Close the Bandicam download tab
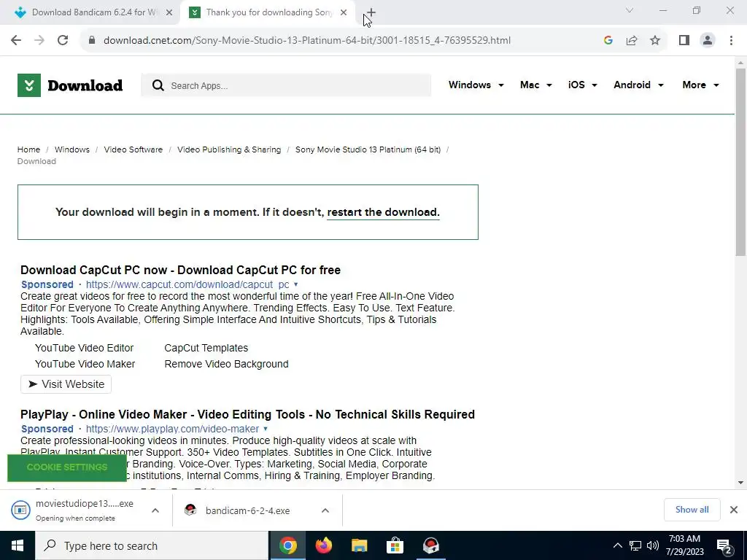 [x=169, y=12]
